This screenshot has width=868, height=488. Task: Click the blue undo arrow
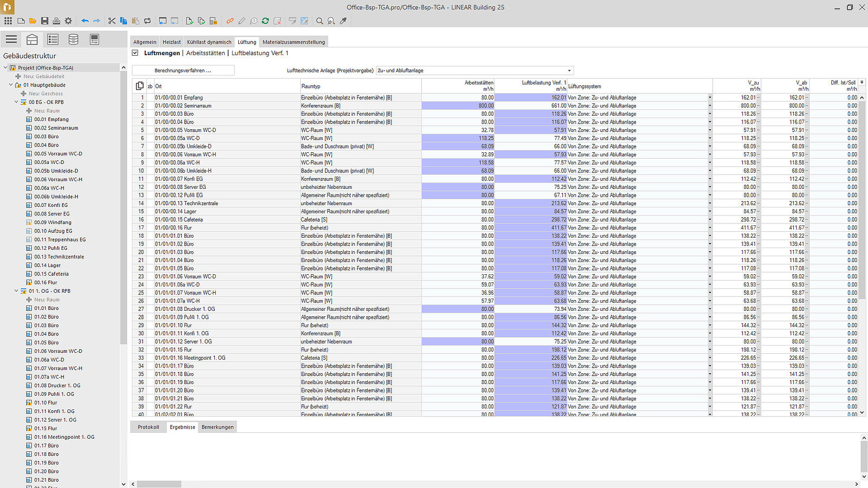click(x=85, y=21)
